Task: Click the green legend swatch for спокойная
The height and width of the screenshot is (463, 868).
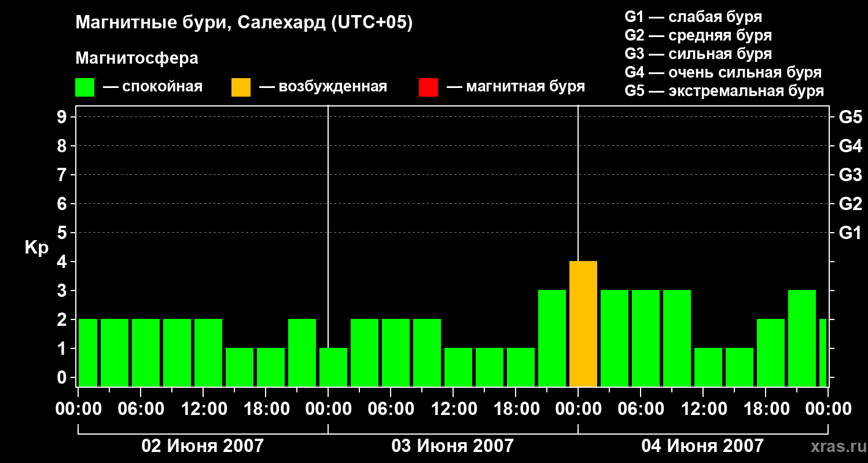Action: [84, 87]
